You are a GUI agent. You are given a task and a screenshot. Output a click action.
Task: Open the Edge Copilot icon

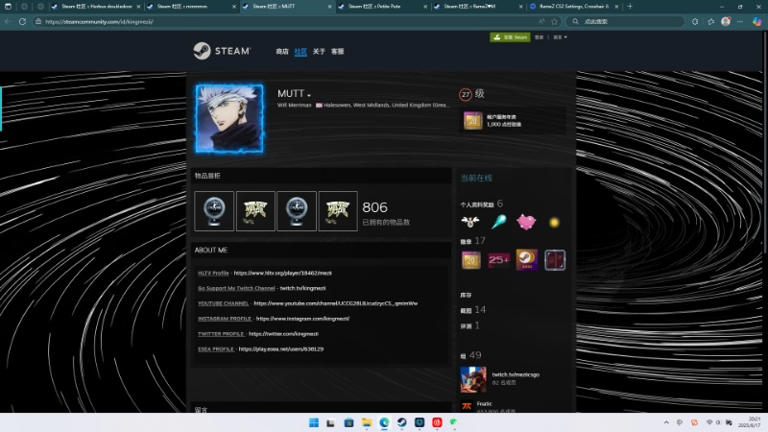pos(757,22)
